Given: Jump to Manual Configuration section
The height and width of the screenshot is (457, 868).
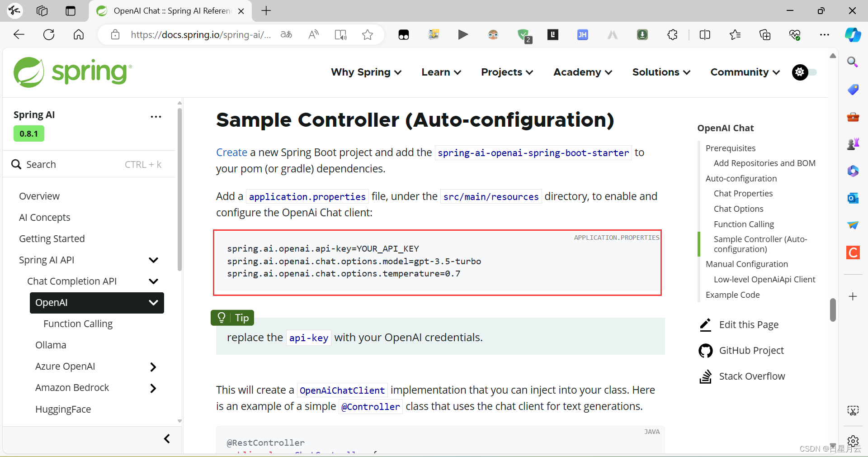Looking at the screenshot, I should click(747, 264).
